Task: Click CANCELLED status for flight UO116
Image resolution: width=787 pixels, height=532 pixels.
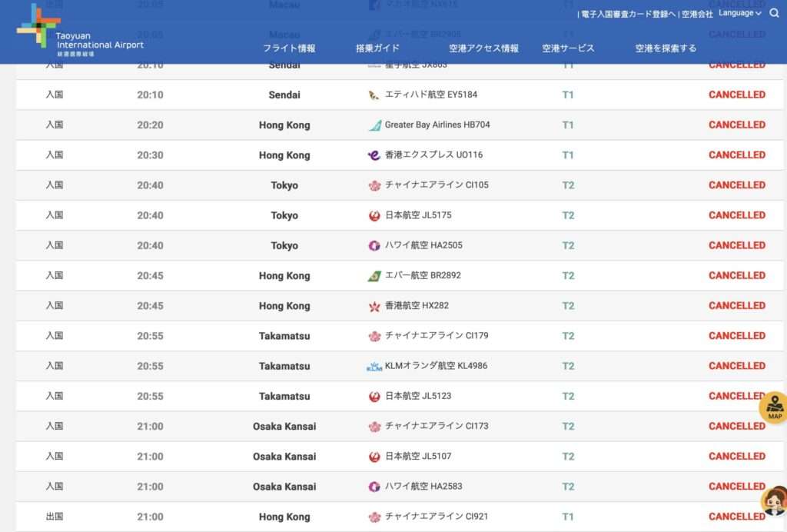Action: [x=737, y=155]
